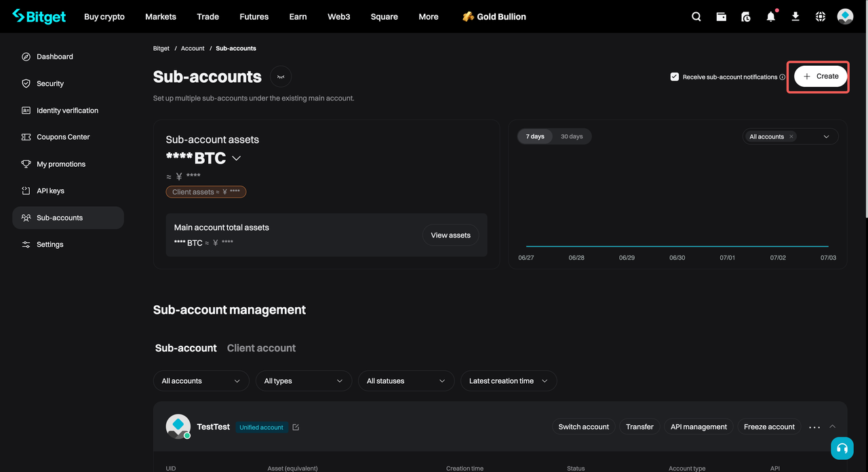This screenshot has width=868, height=472.
Task: Click the Transfer button
Action: coord(639,427)
